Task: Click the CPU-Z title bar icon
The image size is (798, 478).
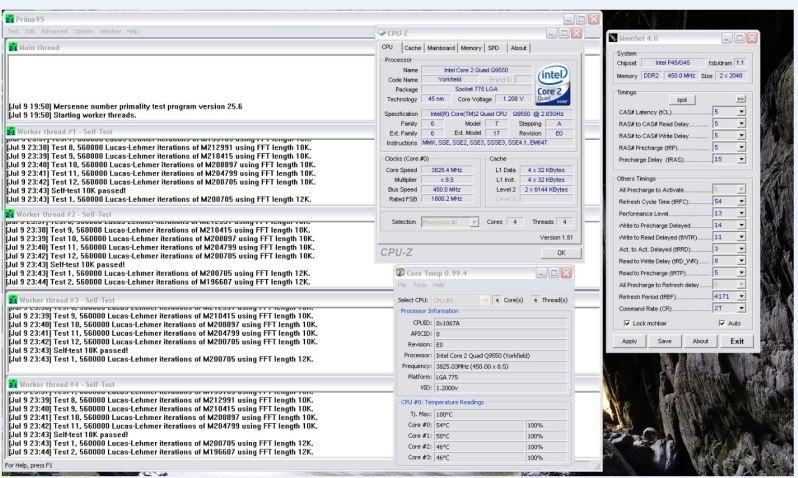Action: point(382,33)
